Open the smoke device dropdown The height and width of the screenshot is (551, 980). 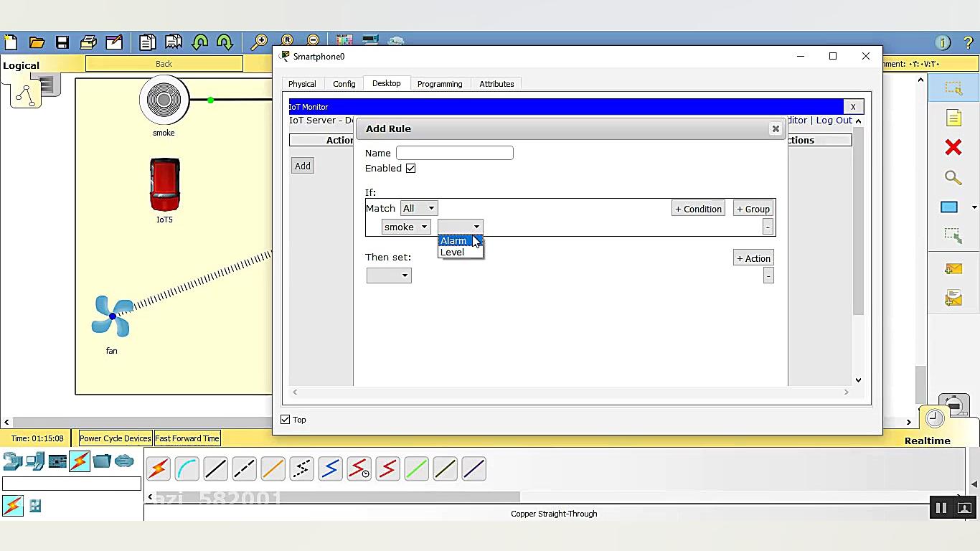[405, 227]
